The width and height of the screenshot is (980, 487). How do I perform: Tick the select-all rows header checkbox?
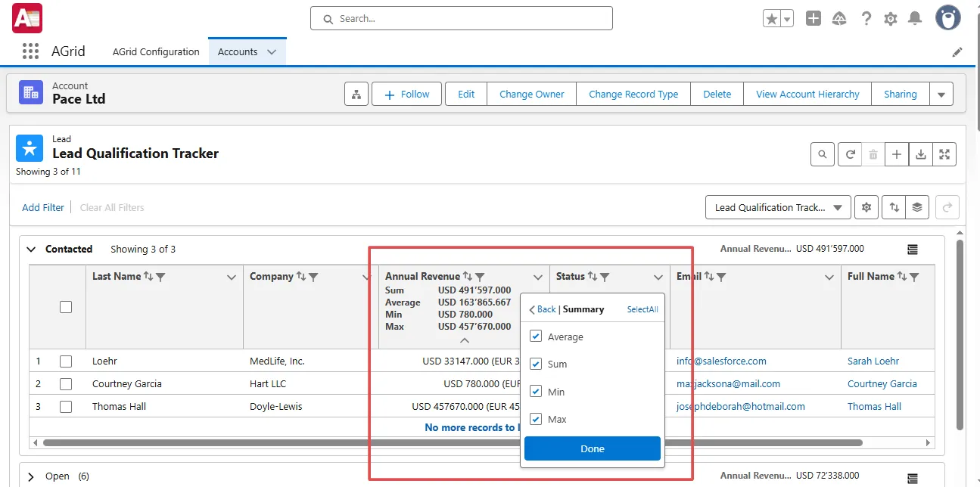point(66,307)
